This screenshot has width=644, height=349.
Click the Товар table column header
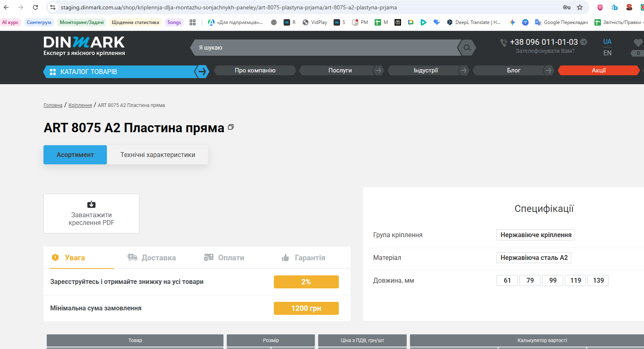coord(135,340)
